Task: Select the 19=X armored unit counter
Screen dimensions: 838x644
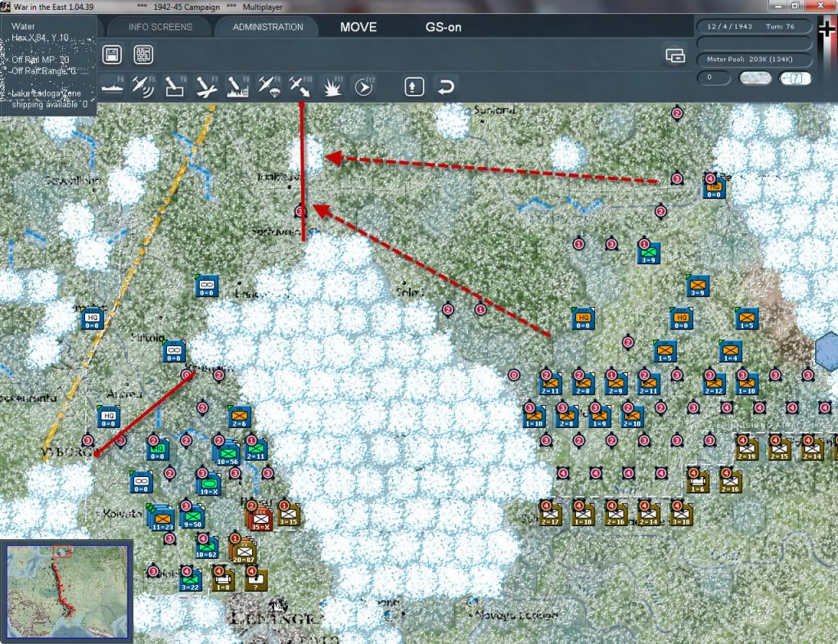Action: (x=209, y=484)
